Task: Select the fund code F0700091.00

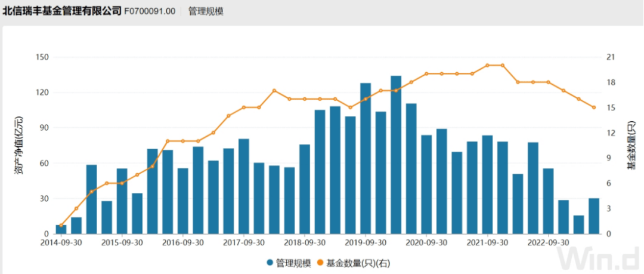Action: click(150, 11)
